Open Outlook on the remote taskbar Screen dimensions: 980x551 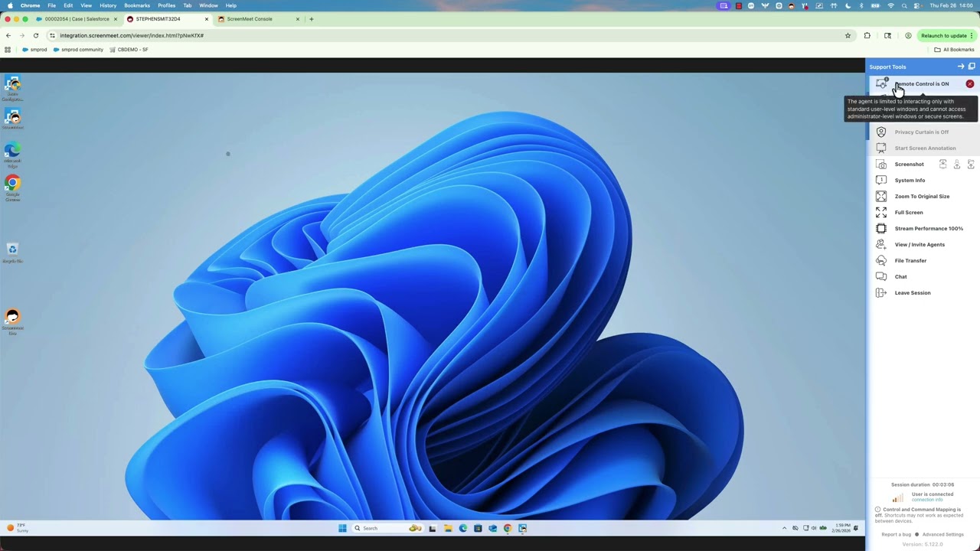click(492, 528)
